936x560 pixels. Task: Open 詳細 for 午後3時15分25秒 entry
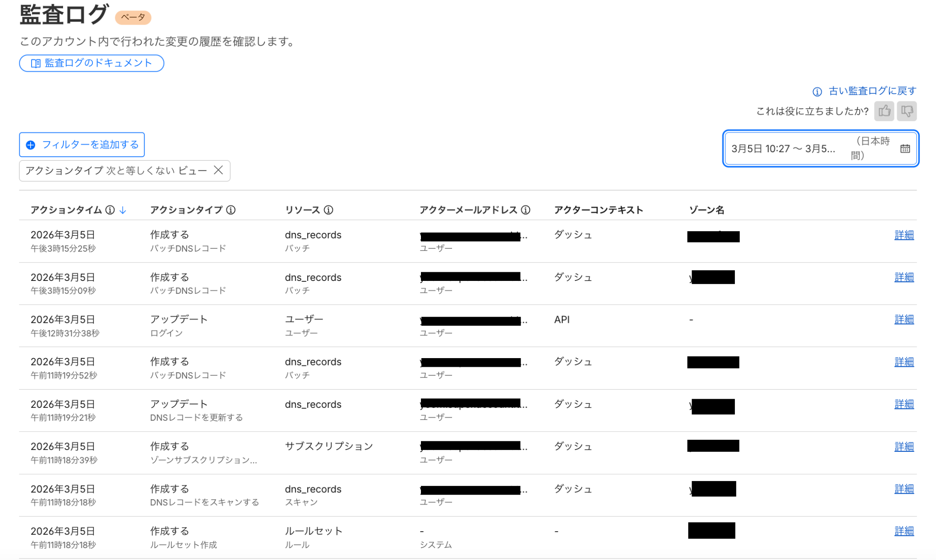click(904, 235)
